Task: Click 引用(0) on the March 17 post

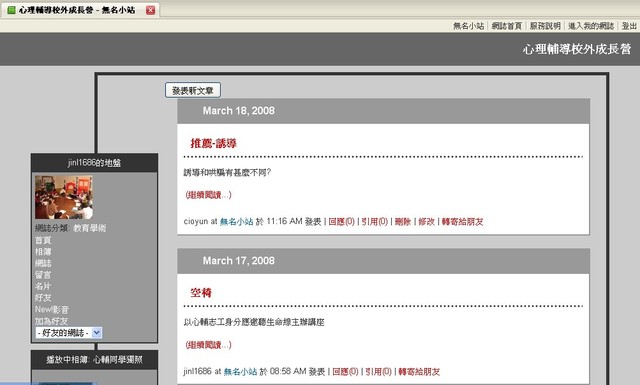Action: click(378, 372)
